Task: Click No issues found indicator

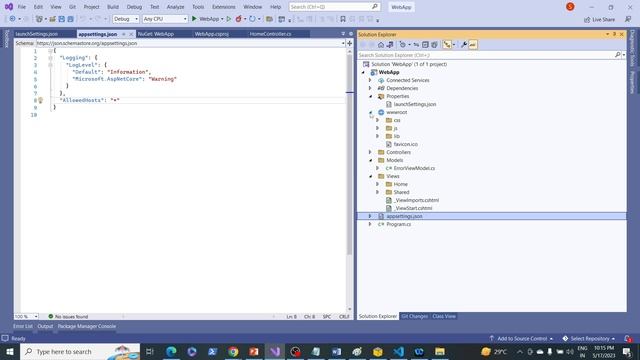Action: [x=68, y=316]
